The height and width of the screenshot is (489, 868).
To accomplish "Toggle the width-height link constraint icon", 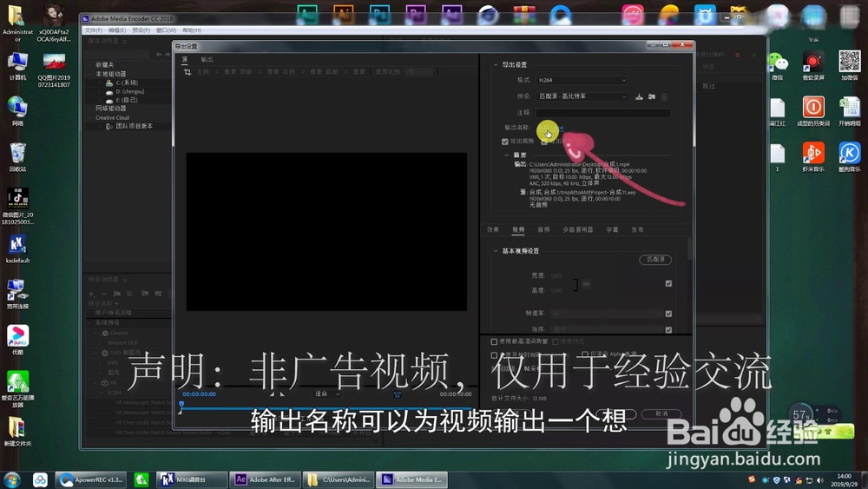I will (x=586, y=283).
